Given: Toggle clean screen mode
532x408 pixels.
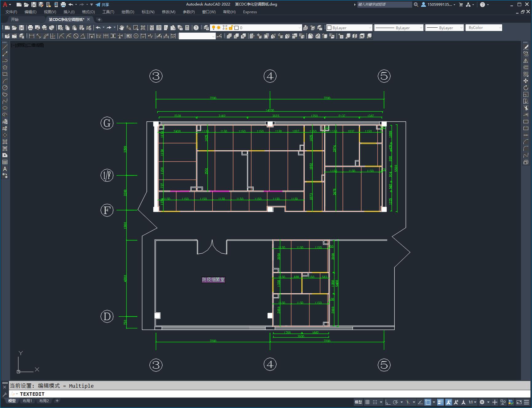Looking at the screenshot, I should point(519,402).
